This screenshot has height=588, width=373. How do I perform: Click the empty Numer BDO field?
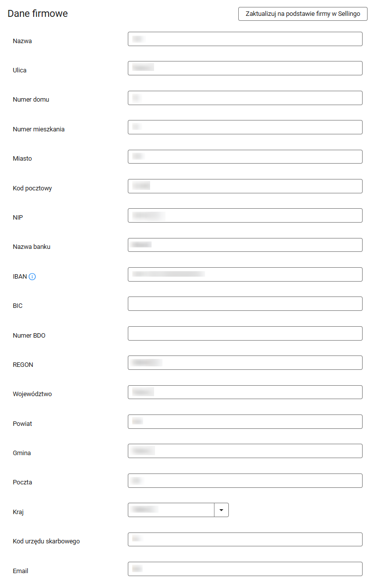pos(245,334)
